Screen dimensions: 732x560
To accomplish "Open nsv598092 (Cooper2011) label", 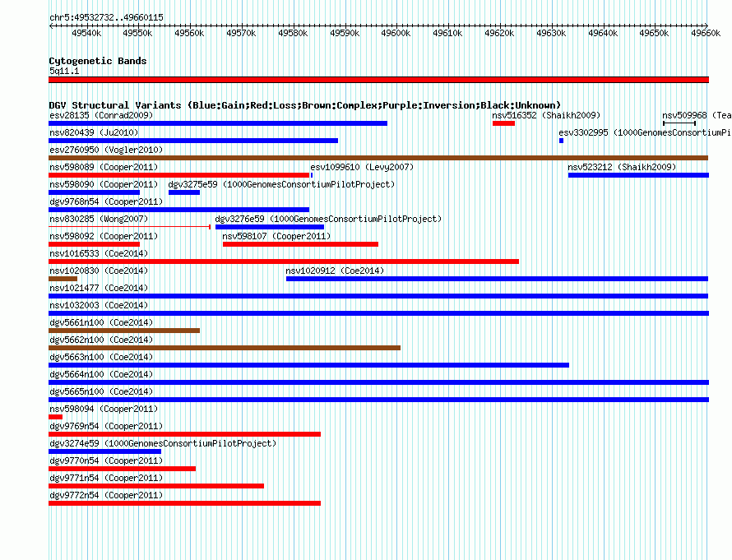I will tap(104, 236).
